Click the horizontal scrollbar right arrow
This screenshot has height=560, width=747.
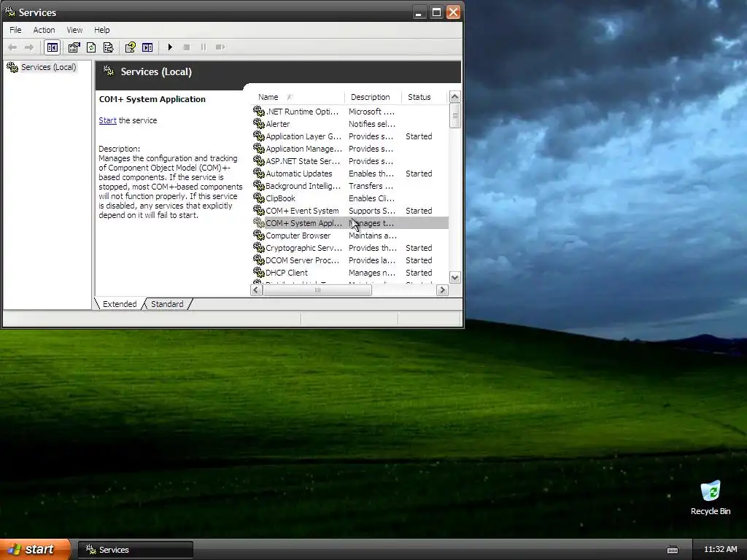[x=442, y=289]
